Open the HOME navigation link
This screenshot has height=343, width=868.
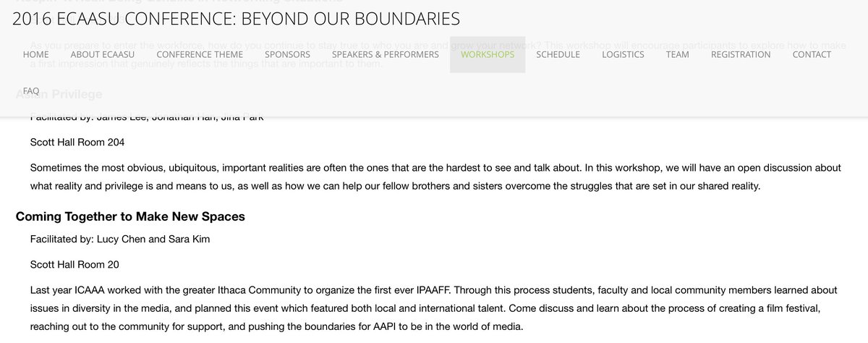[36, 54]
